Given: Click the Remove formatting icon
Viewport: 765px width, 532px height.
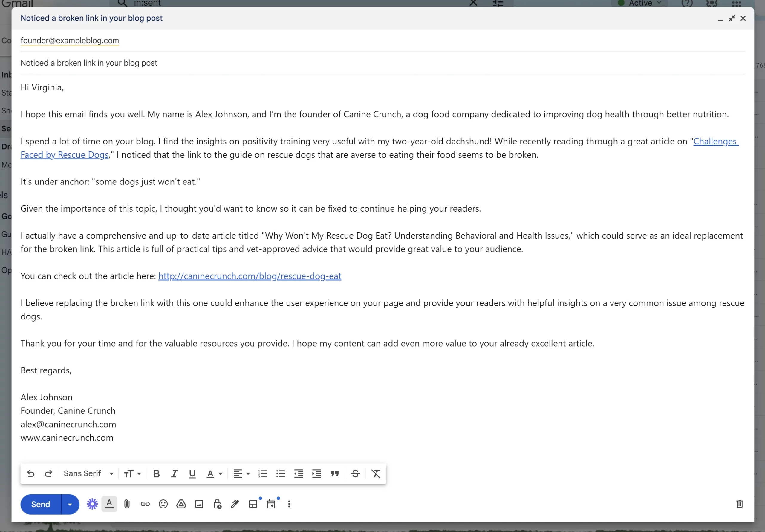Looking at the screenshot, I should click(377, 474).
